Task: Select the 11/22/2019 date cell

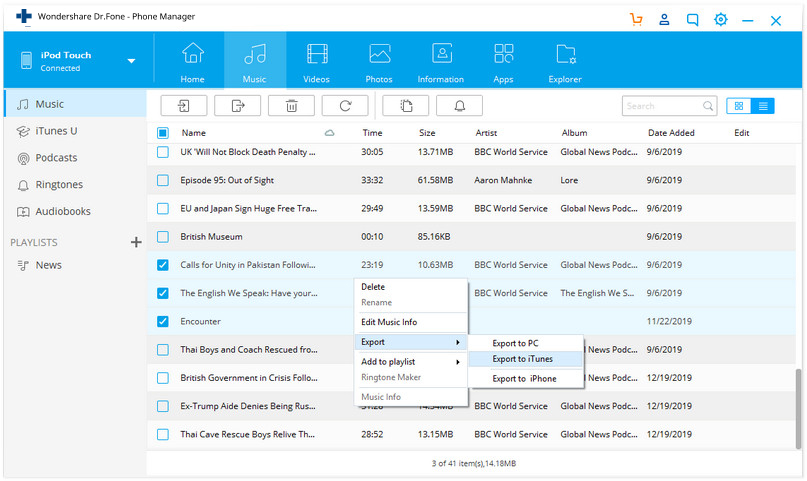Action: tap(669, 322)
